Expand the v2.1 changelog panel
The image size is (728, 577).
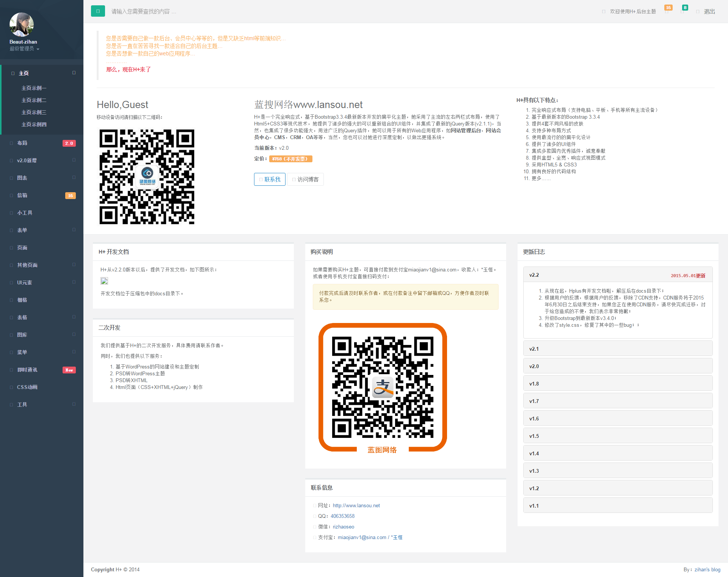click(618, 349)
